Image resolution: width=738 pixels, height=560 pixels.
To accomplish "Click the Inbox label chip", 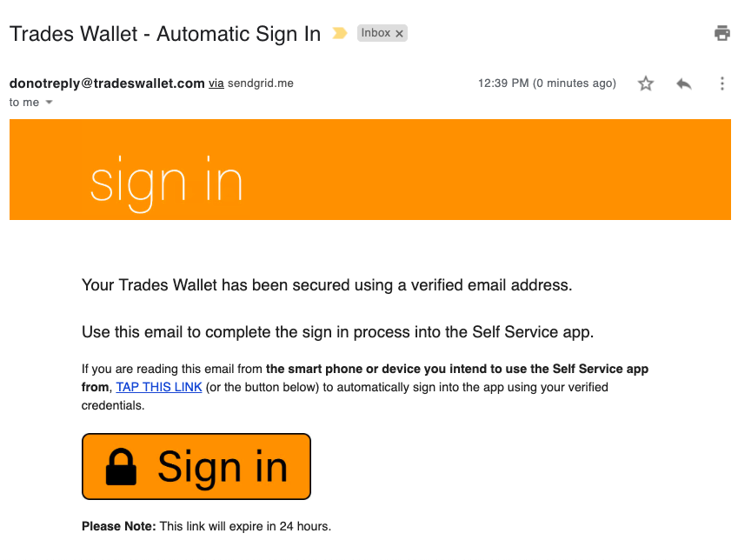I will (376, 34).
